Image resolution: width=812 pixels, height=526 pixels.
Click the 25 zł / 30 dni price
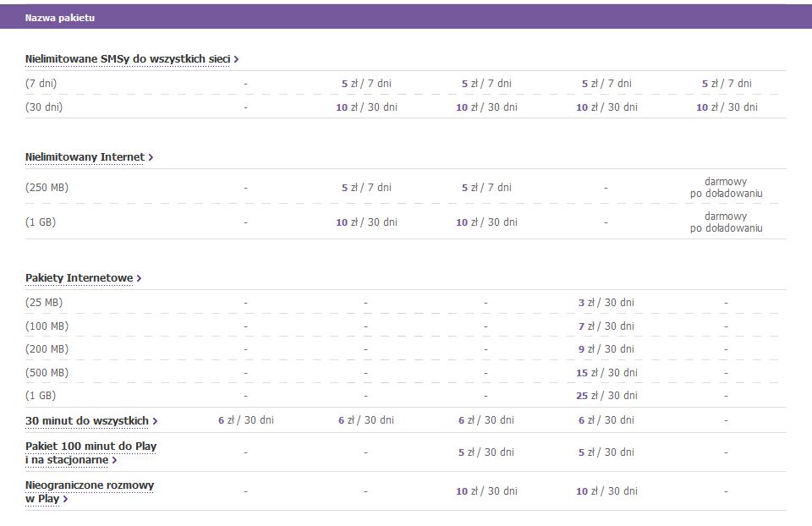coord(605,396)
